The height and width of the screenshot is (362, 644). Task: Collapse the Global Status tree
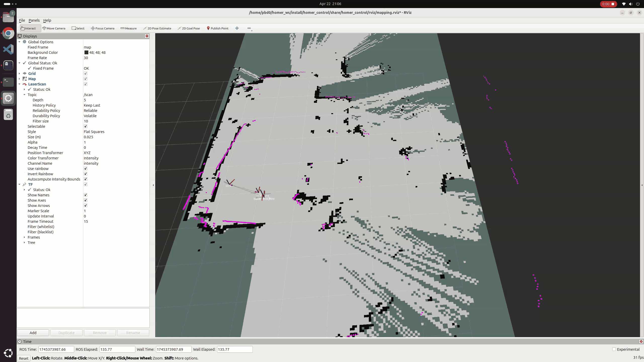[x=19, y=63]
